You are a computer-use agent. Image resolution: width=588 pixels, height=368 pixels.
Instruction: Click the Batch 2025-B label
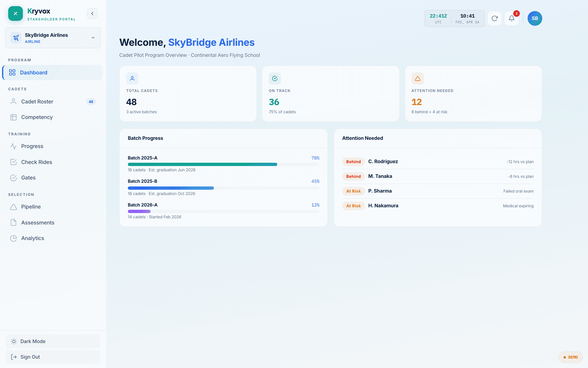pyautogui.click(x=142, y=181)
